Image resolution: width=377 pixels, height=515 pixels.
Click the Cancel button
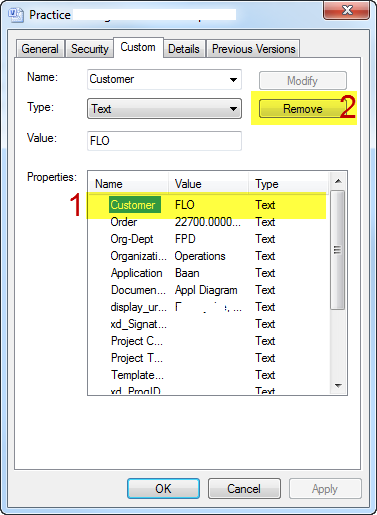[x=244, y=489]
